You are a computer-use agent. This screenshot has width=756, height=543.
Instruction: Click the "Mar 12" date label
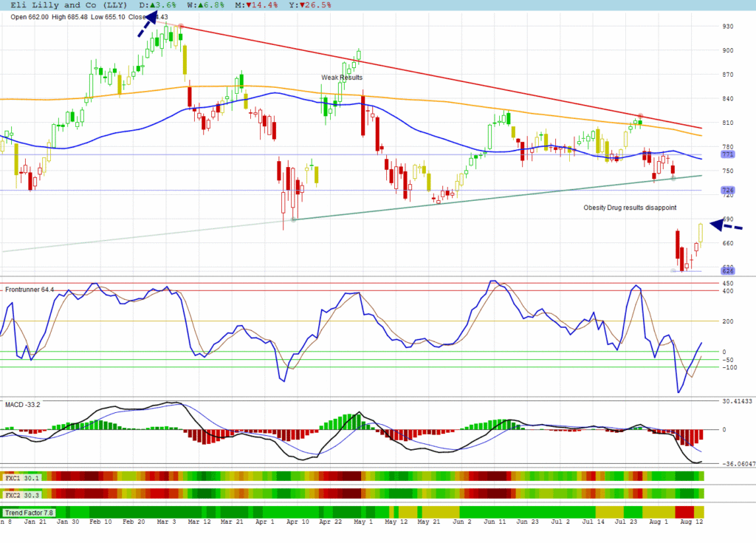[x=199, y=522]
